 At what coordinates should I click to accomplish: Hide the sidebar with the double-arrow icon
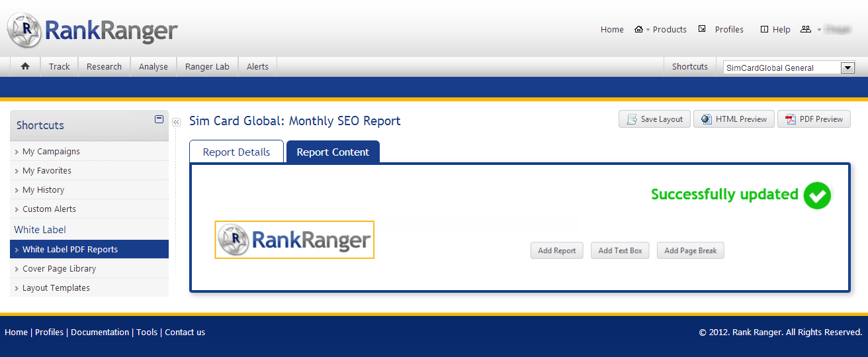(x=176, y=122)
